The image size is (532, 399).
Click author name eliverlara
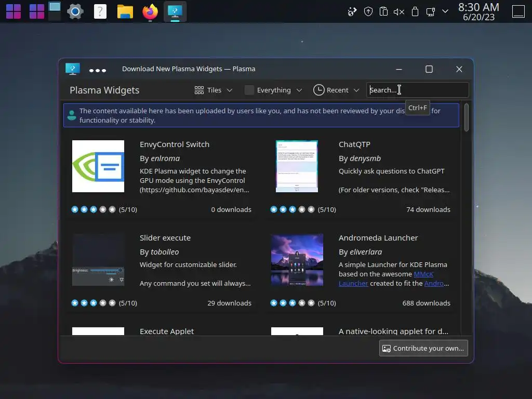(366, 252)
